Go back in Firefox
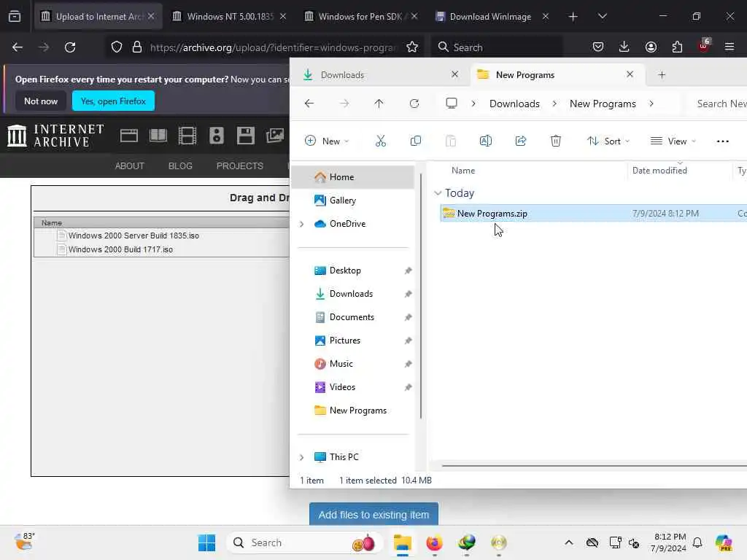The width and height of the screenshot is (747, 560). click(x=18, y=47)
